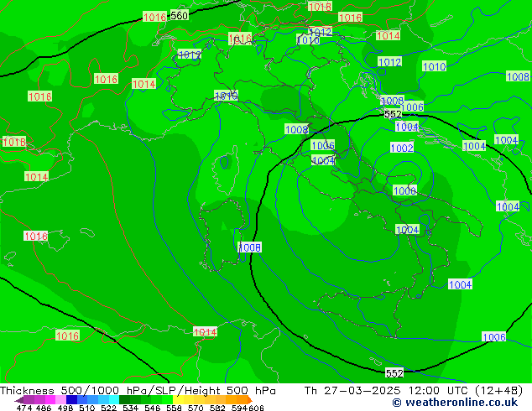532x411 pixels.
Task: Click the blue 1008 label beside Sardinia
Action: 249,247
